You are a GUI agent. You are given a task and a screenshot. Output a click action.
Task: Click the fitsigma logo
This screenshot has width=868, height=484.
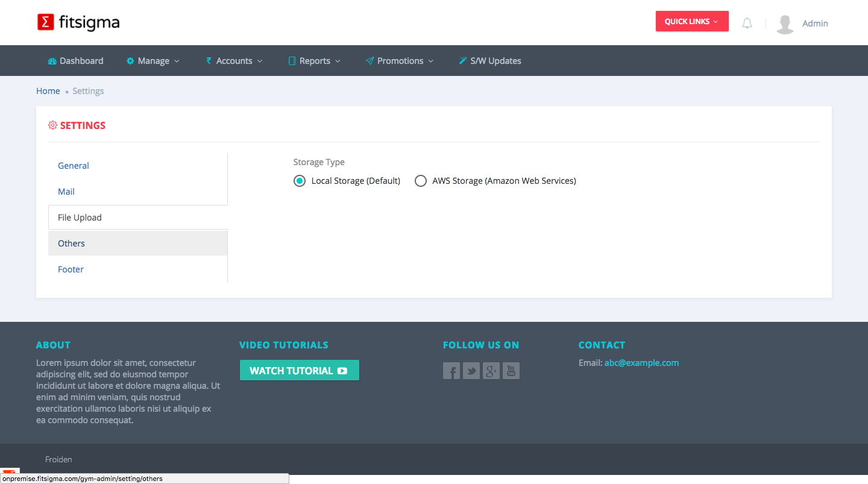(78, 22)
